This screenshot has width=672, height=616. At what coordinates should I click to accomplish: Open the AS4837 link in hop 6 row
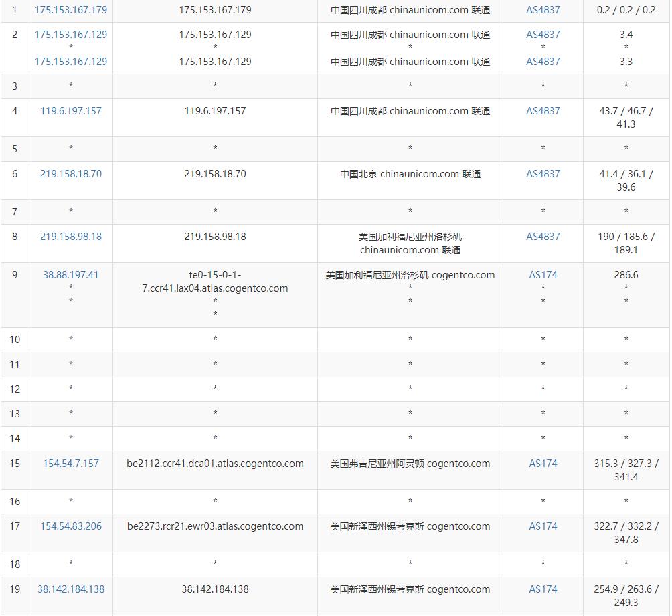coord(543,174)
